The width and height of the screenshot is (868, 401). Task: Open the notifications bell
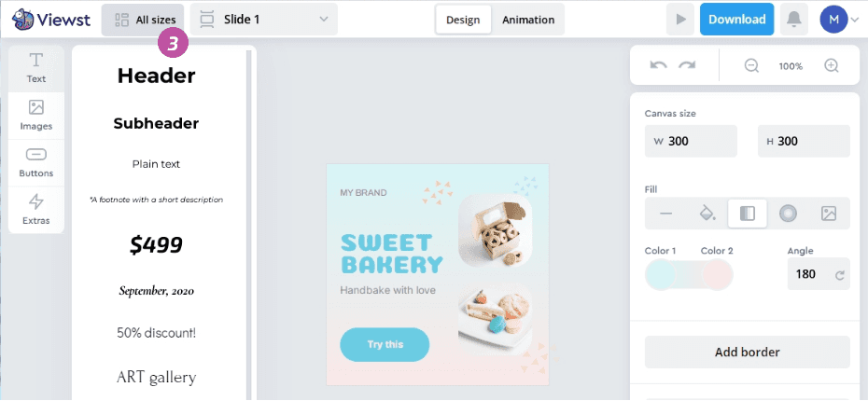coord(794,20)
